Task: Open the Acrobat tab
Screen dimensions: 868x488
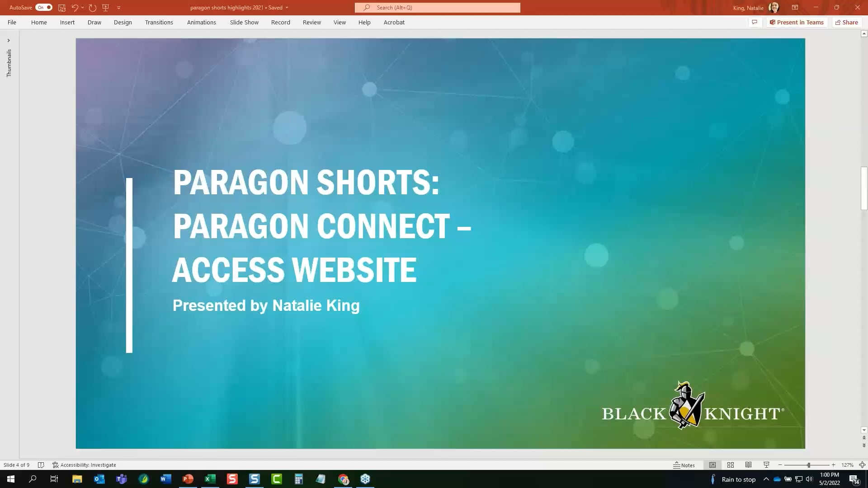Action: pos(394,22)
